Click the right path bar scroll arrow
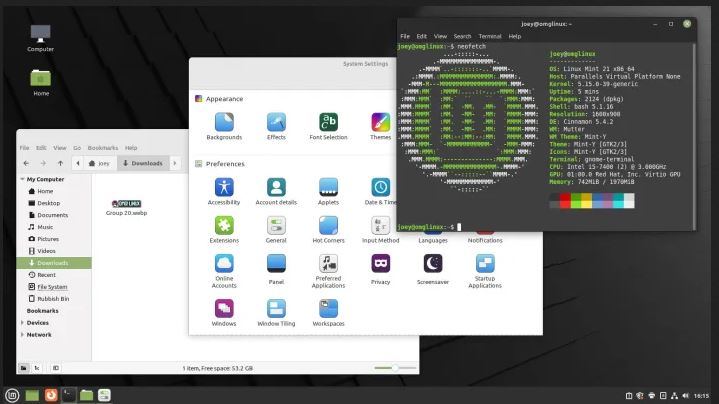 [x=175, y=163]
